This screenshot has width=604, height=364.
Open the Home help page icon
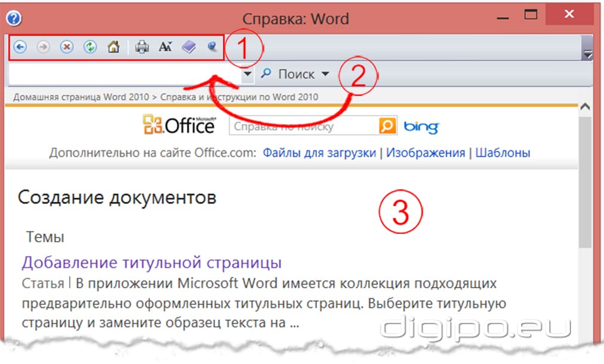click(113, 47)
